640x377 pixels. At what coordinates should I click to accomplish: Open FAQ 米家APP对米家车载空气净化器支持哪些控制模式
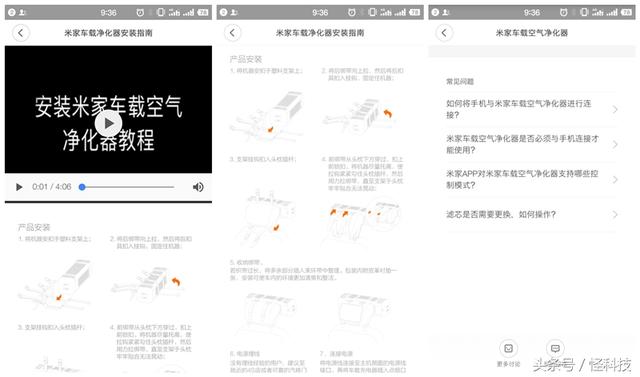click(531, 180)
